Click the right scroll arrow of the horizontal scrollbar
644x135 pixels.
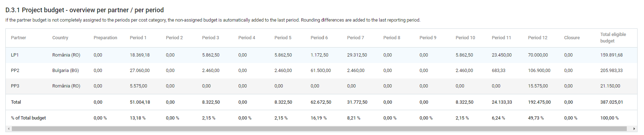[x=634, y=129]
